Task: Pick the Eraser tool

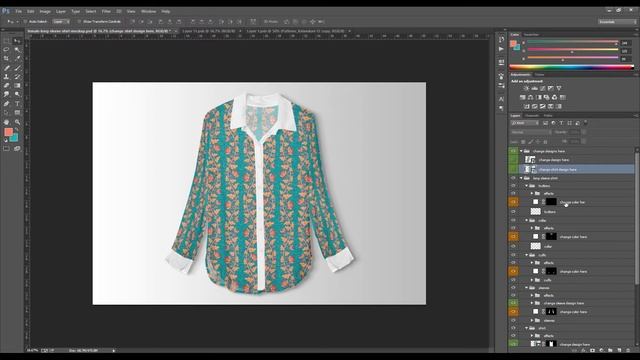Action: pos(7,86)
